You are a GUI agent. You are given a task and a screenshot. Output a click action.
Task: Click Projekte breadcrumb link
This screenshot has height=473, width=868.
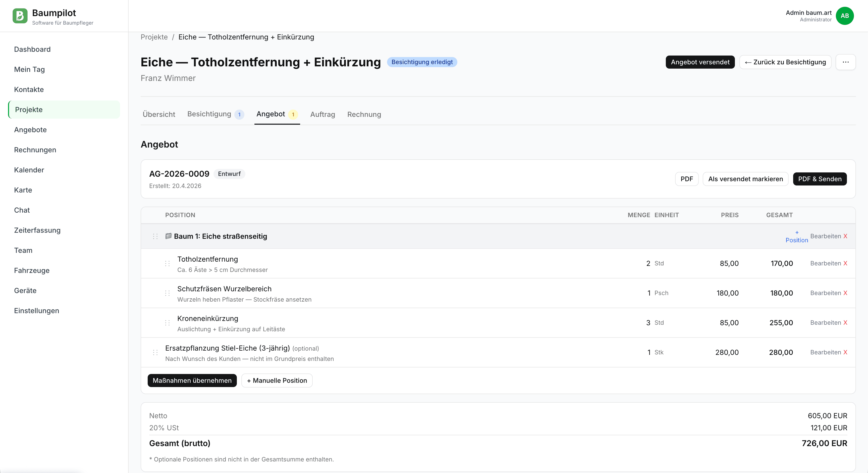(154, 37)
